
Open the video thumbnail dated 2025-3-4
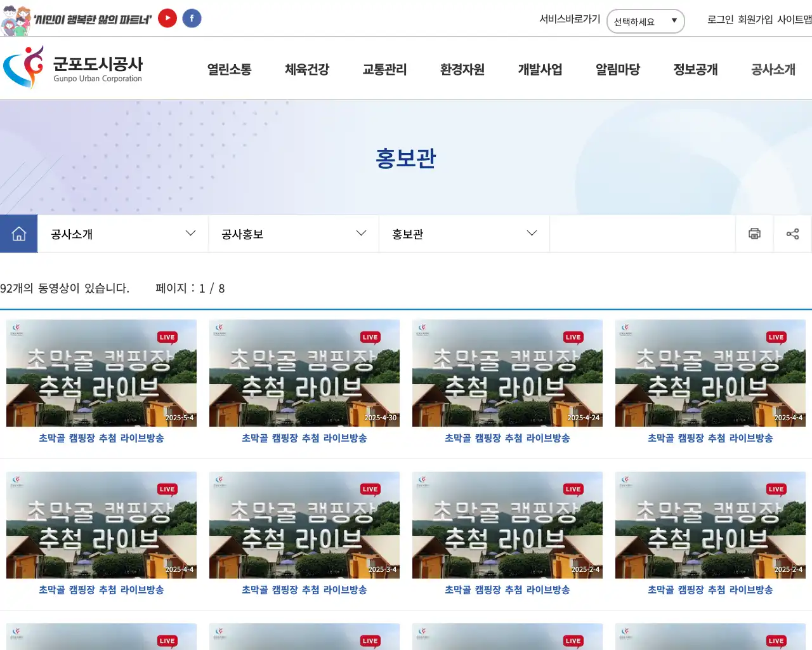click(304, 525)
